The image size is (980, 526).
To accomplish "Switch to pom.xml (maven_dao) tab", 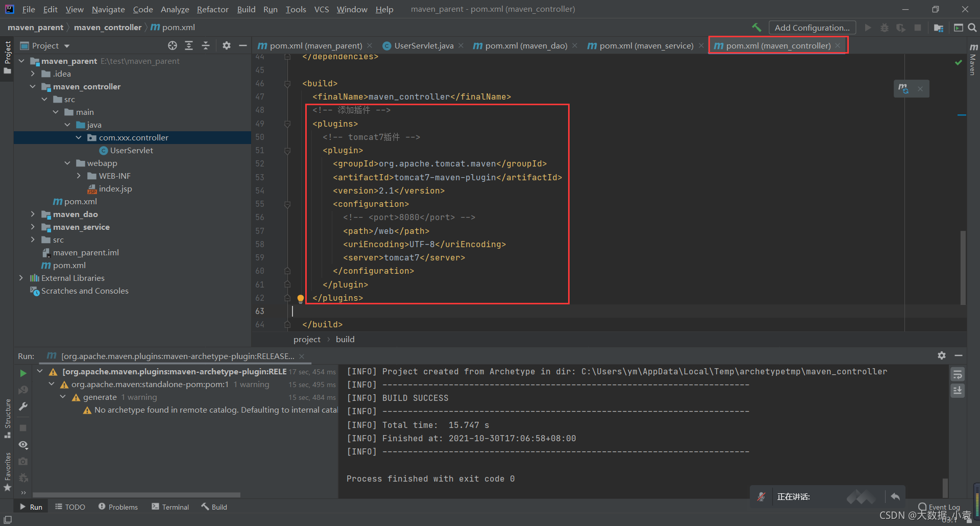I will tap(526, 45).
